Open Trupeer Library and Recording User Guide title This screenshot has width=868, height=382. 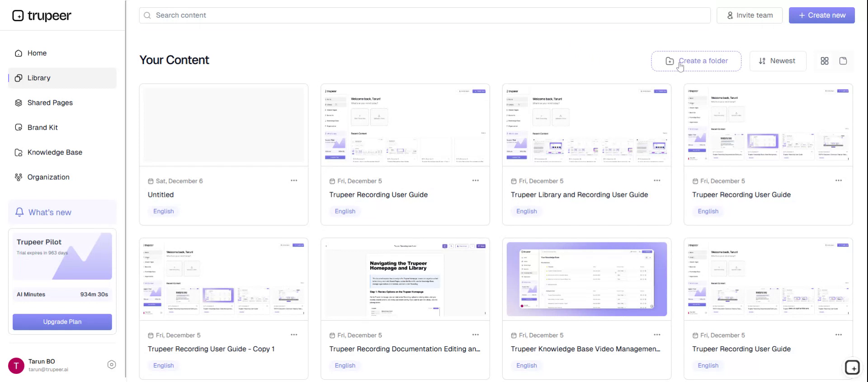tap(579, 195)
